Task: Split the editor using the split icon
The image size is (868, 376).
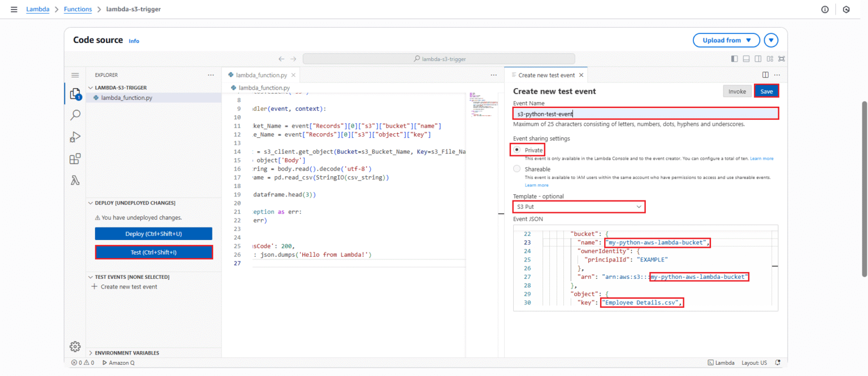Action: (765, 75)
